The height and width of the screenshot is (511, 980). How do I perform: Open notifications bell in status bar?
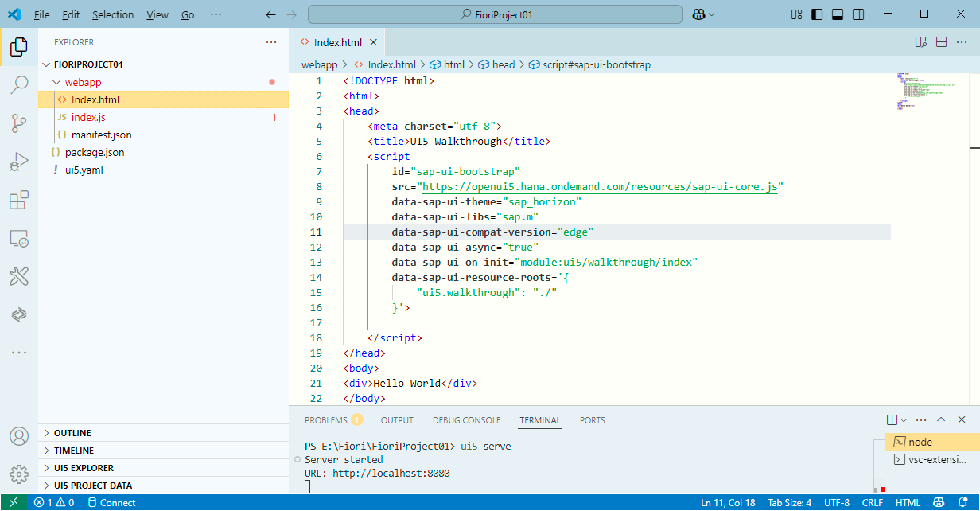point(962,502)
